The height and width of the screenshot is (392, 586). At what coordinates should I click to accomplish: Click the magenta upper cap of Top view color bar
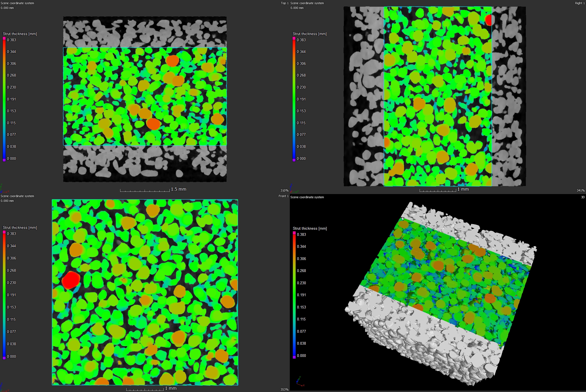[x=4, y=38]
